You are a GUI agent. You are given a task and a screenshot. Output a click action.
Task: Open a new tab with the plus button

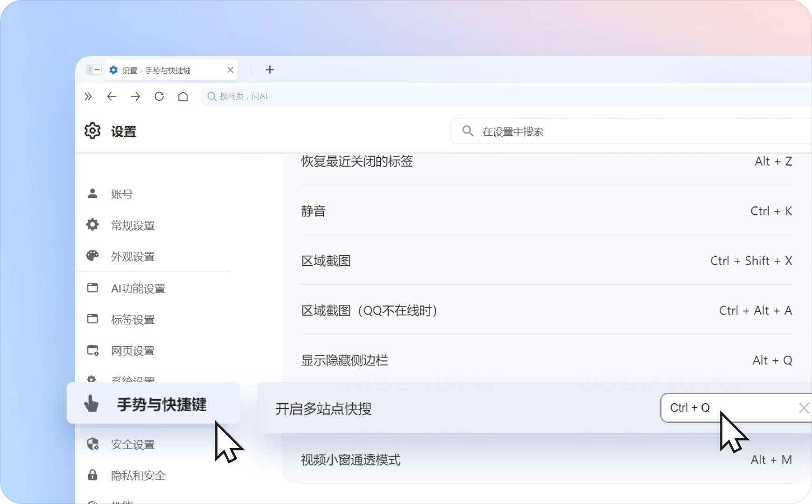[270, 70]
